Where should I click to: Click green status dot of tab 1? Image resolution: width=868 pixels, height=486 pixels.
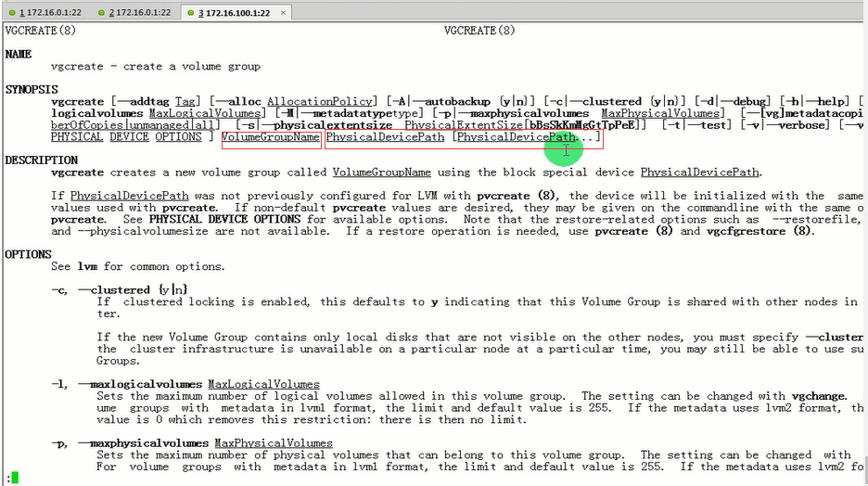click(x=12, y=13)
